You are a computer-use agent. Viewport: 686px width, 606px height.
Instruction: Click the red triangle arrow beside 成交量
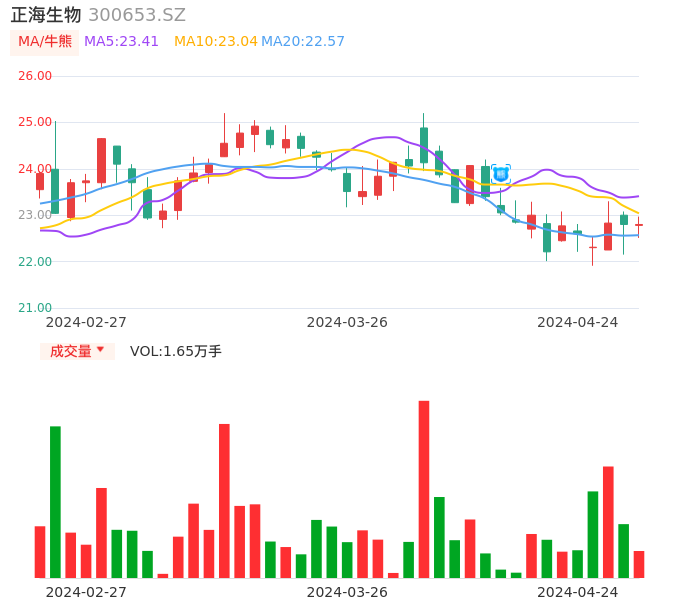coord(100,350)
